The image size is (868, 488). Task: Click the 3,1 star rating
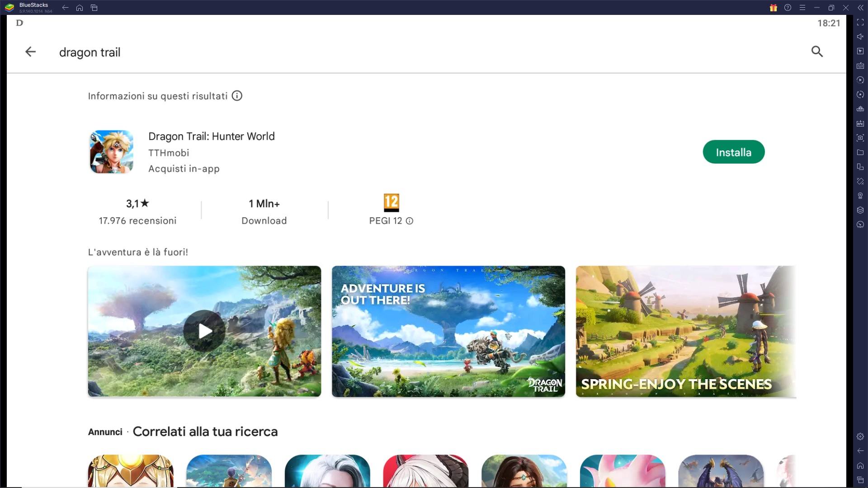click(x=137, y=204)
